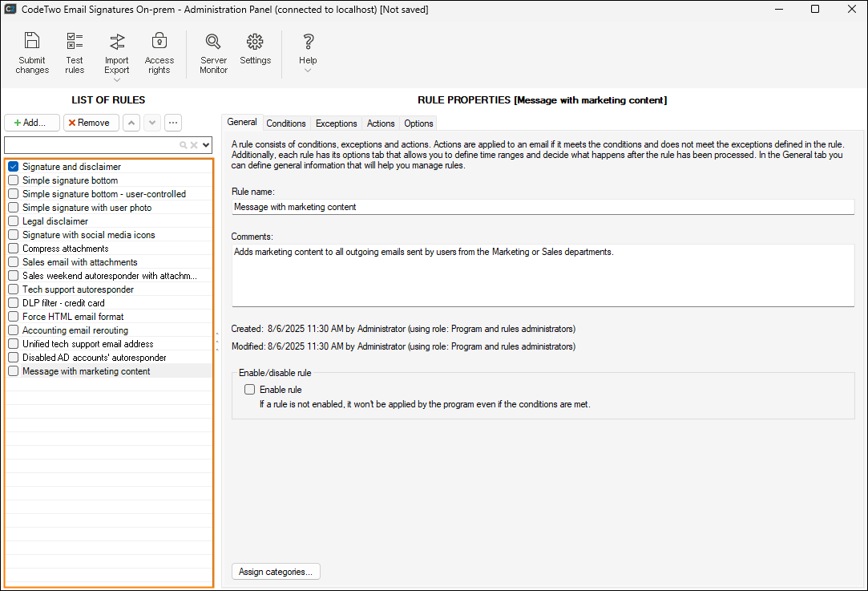Click the search magnifier in rule filter
This screenshot has width=868, height=591.
point(184,145)
